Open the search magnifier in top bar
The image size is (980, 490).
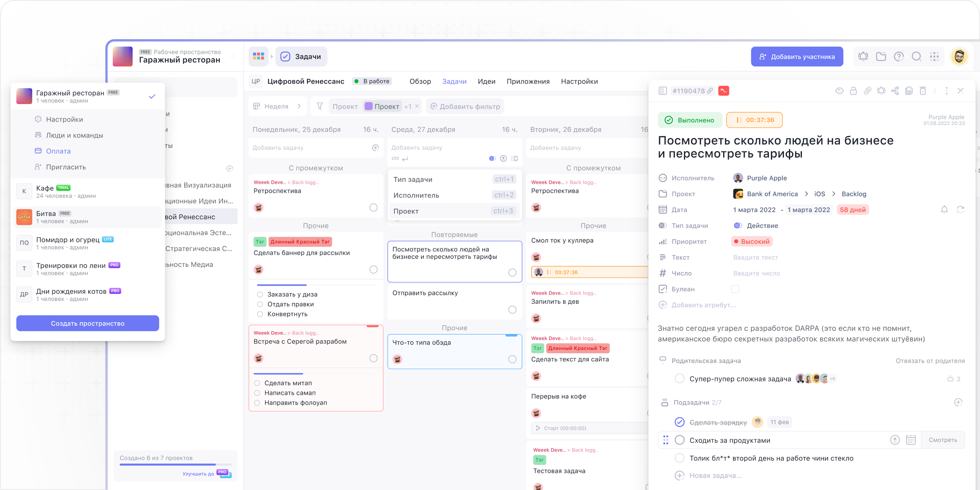(x=917, y=57)
